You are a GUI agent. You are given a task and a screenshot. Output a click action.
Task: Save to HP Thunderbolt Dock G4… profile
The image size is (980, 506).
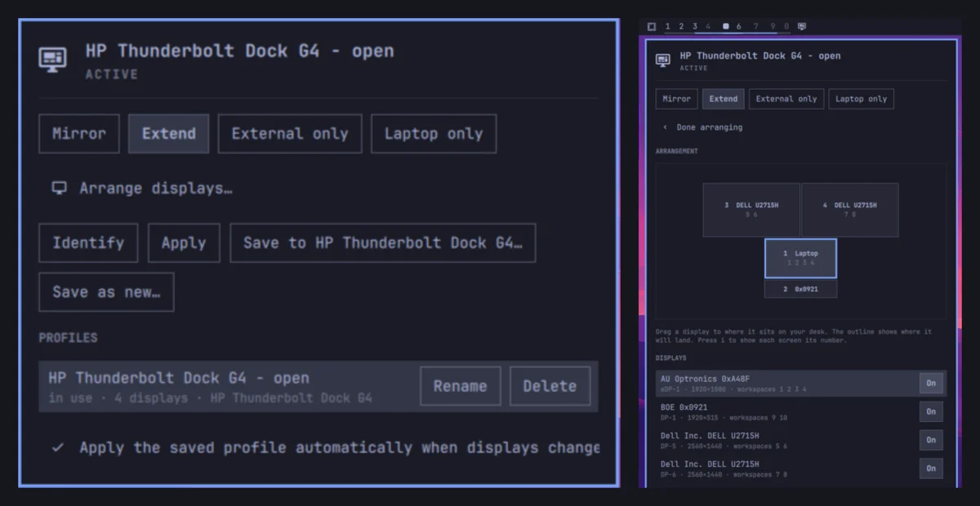click(x=383, y=243)
